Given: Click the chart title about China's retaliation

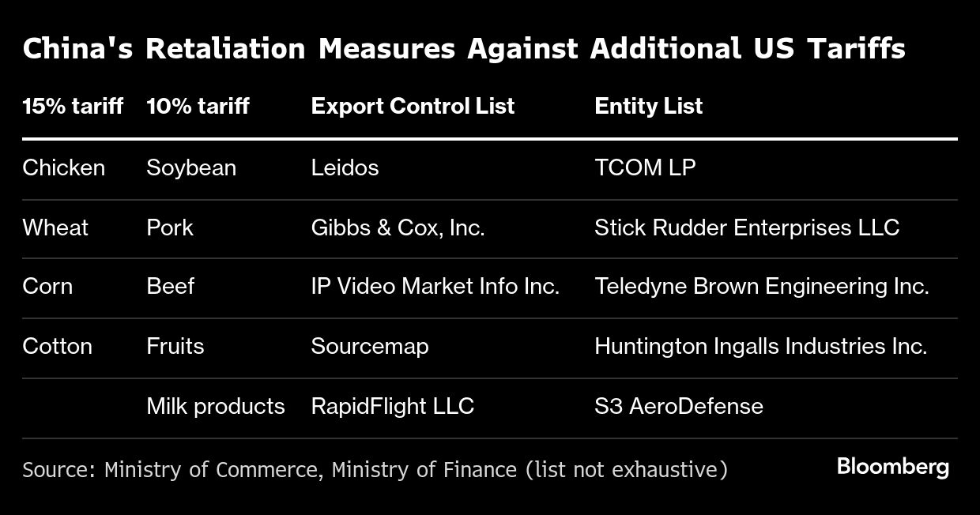Looking at the screenshot, I should pyautogui.click(x=464, y=49).
